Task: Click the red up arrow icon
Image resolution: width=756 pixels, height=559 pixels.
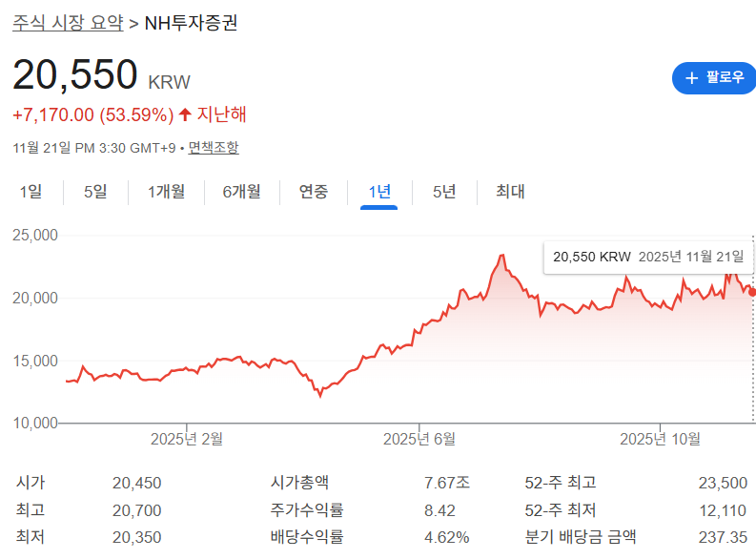Action: (185, 114)
